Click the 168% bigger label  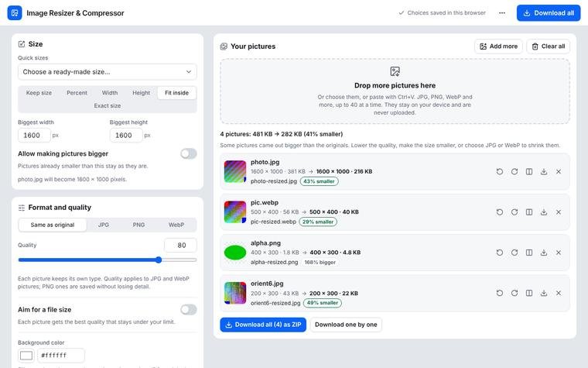[x=320, y=262]
